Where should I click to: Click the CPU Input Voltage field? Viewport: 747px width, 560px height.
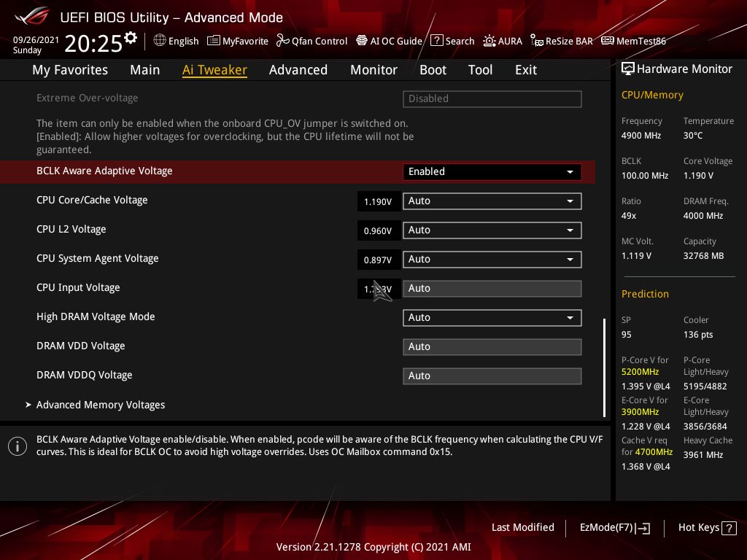click(492, 289)
